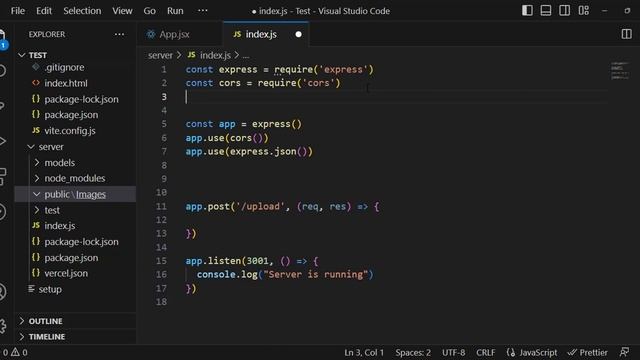Viewport: 640px width, 360px height.
Task: Click the editor minimap
Action: click(620, 71)
